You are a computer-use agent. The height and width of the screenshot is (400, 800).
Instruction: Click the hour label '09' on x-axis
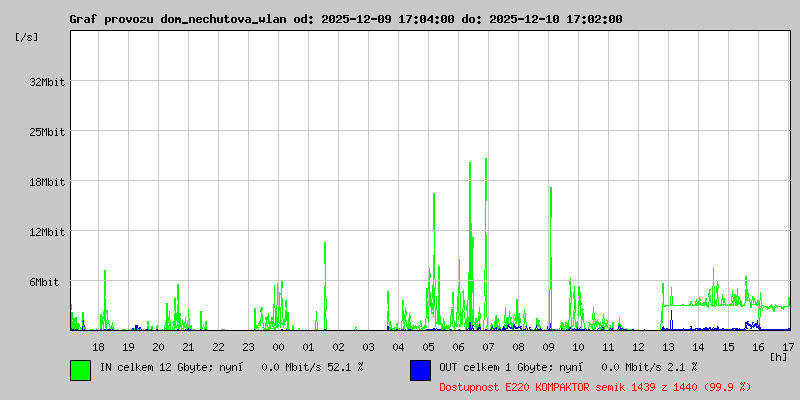point(548,347)
